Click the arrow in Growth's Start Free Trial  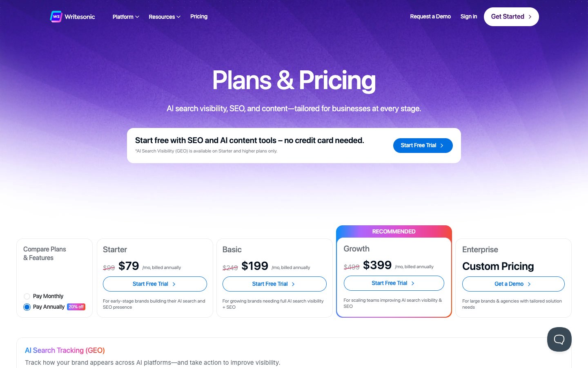click(x=413, y=283)
